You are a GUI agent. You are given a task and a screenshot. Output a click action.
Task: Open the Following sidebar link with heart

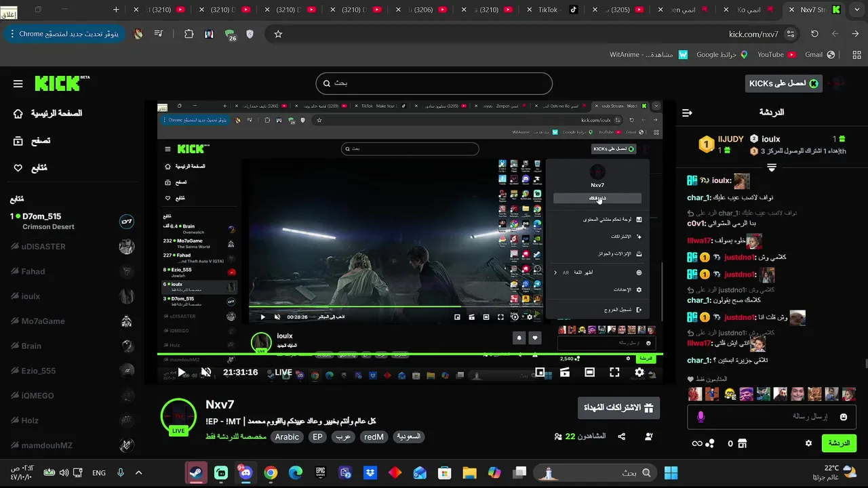[31, 167]
